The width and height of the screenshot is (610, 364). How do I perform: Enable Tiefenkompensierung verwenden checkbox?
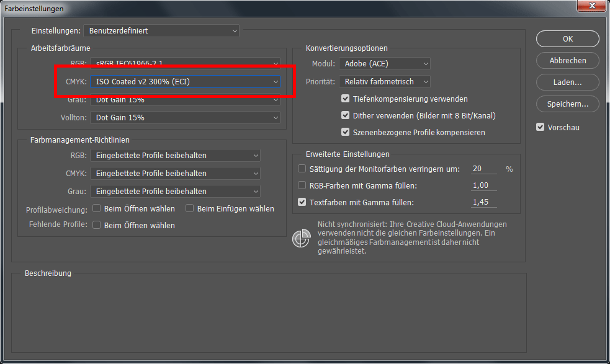point(346,99)
